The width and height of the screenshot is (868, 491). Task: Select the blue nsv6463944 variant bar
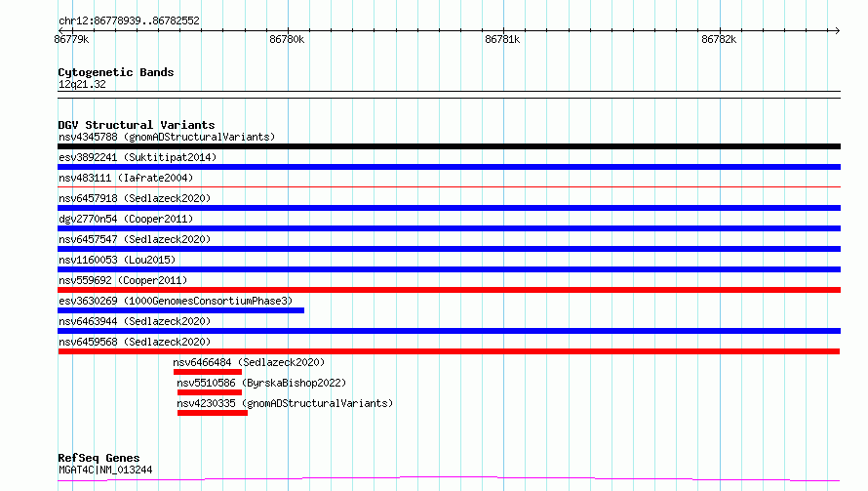click(x=449, y=331)
